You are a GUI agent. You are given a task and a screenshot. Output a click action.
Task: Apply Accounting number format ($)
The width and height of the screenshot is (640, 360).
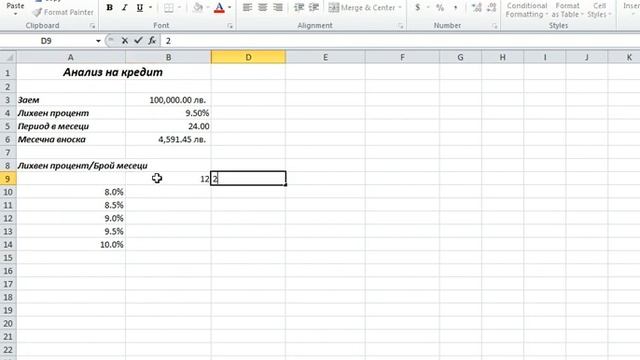tap(418, 7)
